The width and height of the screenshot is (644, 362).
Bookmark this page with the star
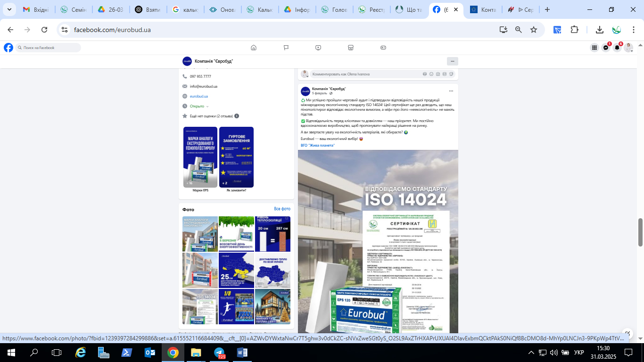click(x=534, y=30)
